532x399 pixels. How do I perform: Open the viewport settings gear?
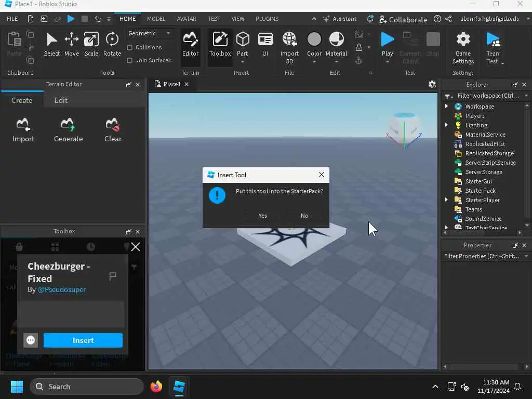click(432, 84)
